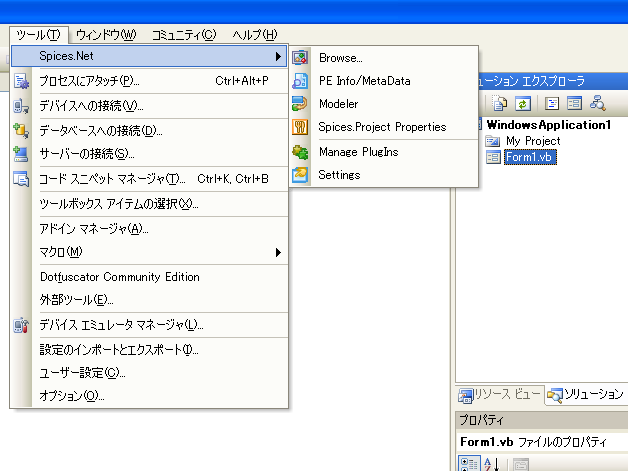The width and height of the screenshot is (628, 471).
Task: Click the Form1.vb file icon
Action: click(x=493, y=157)
